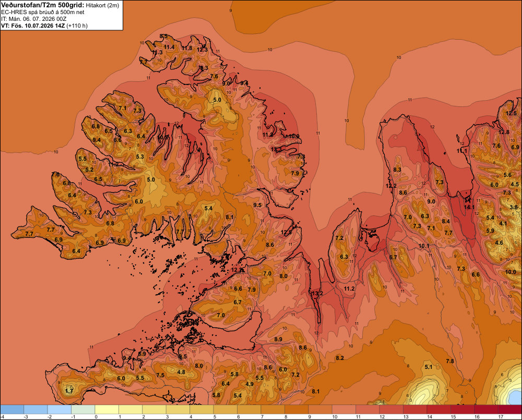Select the 8.2 temperature label
The height and width of the screenshot is (420, 522).
[x=340, y=358]
